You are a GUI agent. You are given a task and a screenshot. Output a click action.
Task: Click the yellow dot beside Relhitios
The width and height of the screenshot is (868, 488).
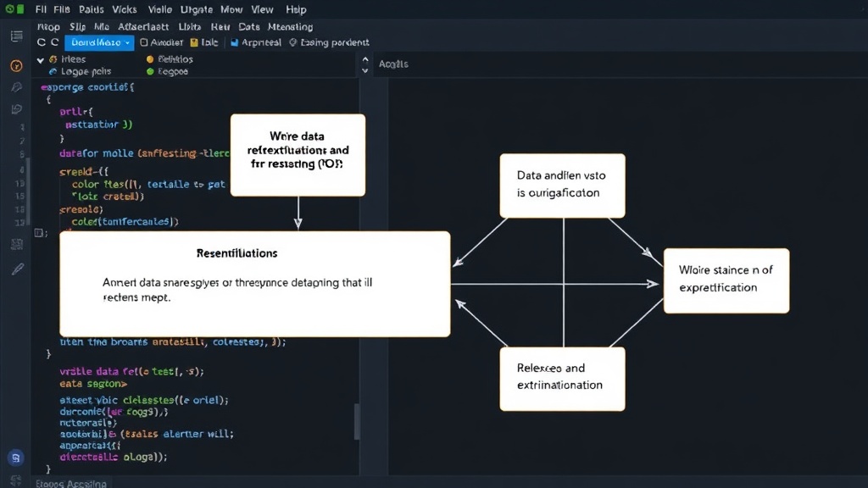[149, 59]
